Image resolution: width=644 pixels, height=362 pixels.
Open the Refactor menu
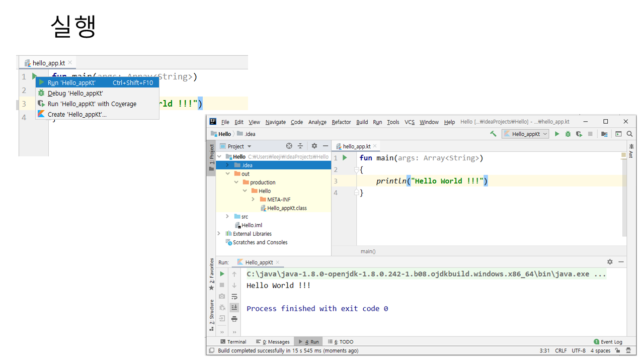coord(341,122)
